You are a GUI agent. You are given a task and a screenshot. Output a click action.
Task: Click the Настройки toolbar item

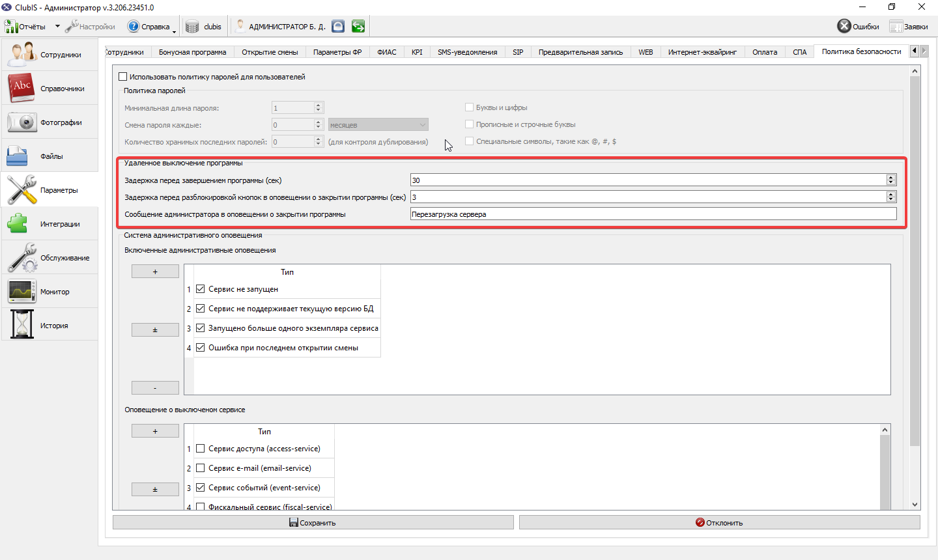click(x=90, y=27)
